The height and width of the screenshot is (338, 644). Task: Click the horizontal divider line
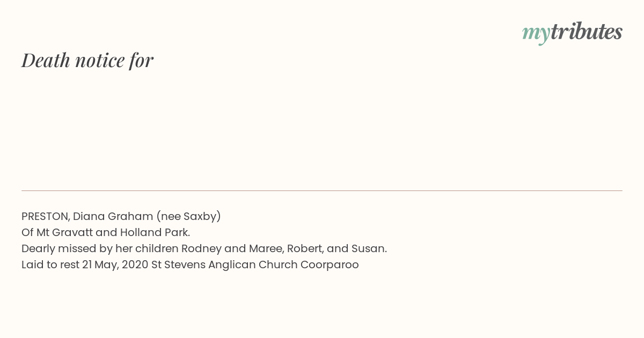(322, 190)
